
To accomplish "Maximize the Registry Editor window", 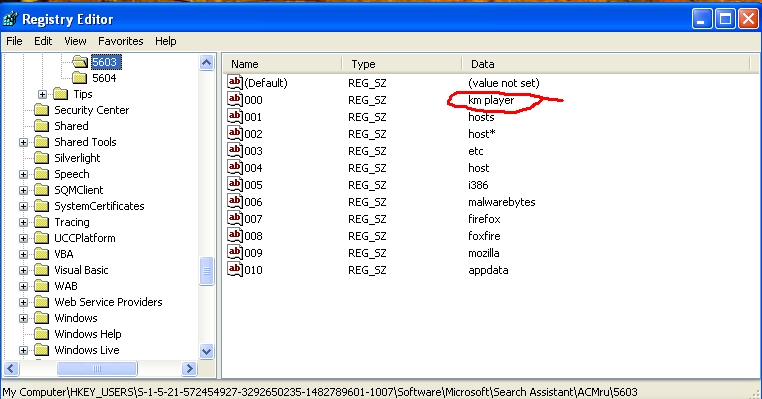I will click(726, 19).
